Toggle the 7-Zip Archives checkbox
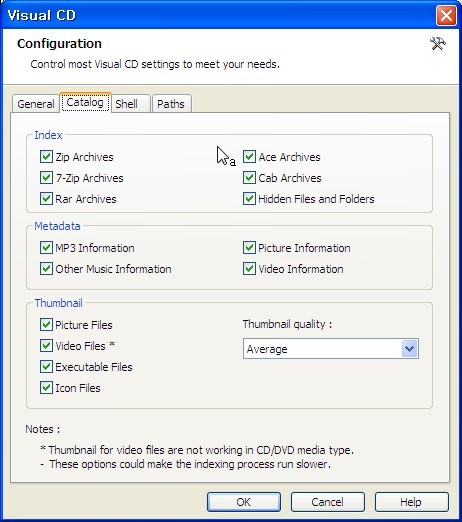The height and width of the screenshot is (522, 462). [x=46, y=178]
